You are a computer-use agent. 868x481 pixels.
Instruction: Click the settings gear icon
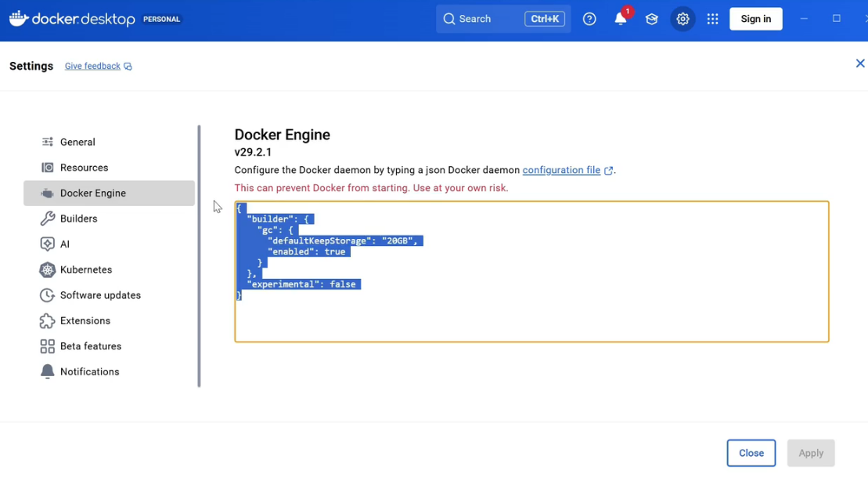click(x=683, y=19)
